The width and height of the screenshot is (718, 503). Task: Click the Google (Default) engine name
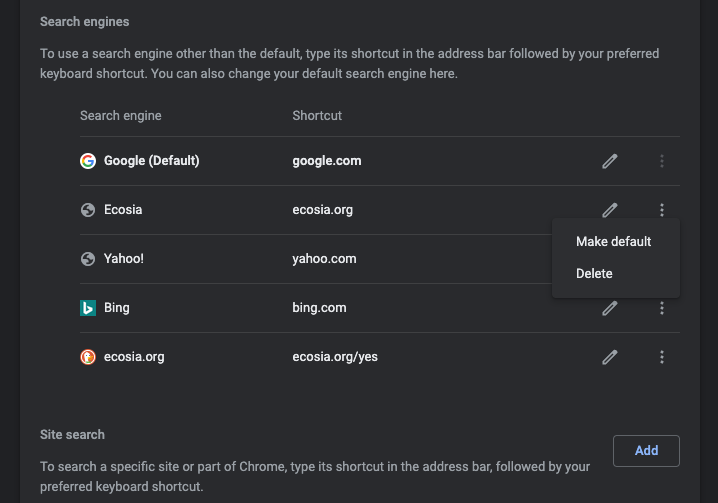click(152, 161)
